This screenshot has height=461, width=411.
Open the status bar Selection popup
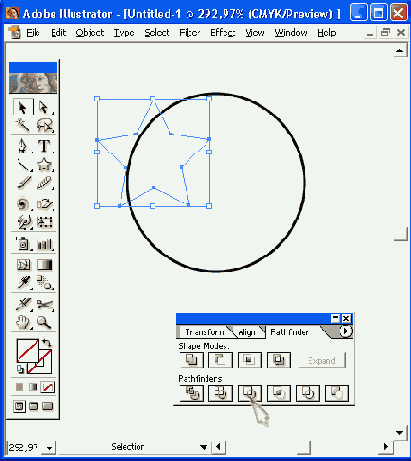(204, 447)
